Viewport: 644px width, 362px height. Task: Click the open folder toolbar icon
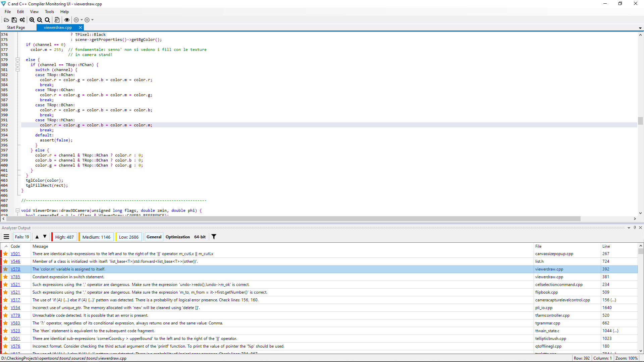pyautogui.click(x=6, y=20)
